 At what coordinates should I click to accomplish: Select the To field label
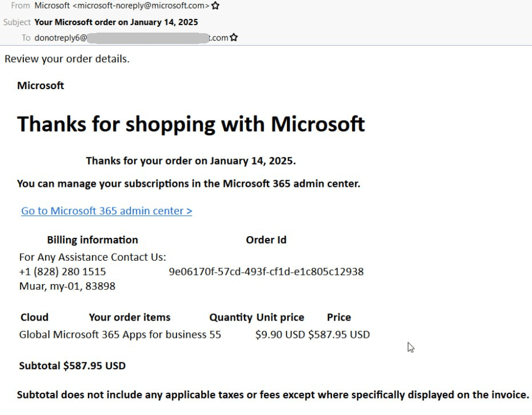(x=26, y=37)
